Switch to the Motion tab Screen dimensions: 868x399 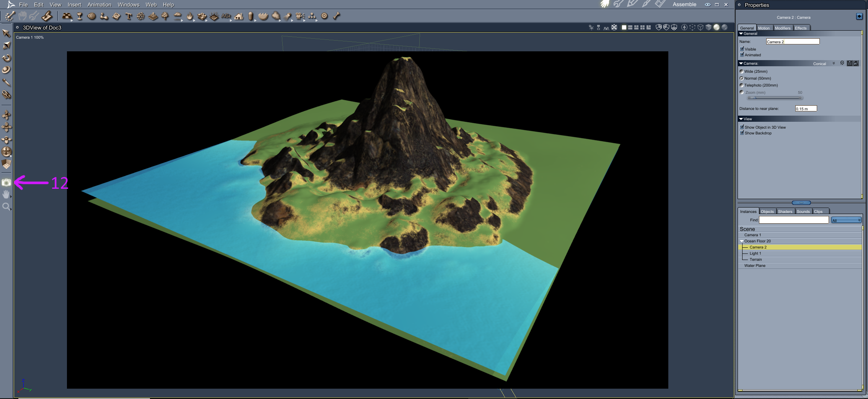pos(764,28)
